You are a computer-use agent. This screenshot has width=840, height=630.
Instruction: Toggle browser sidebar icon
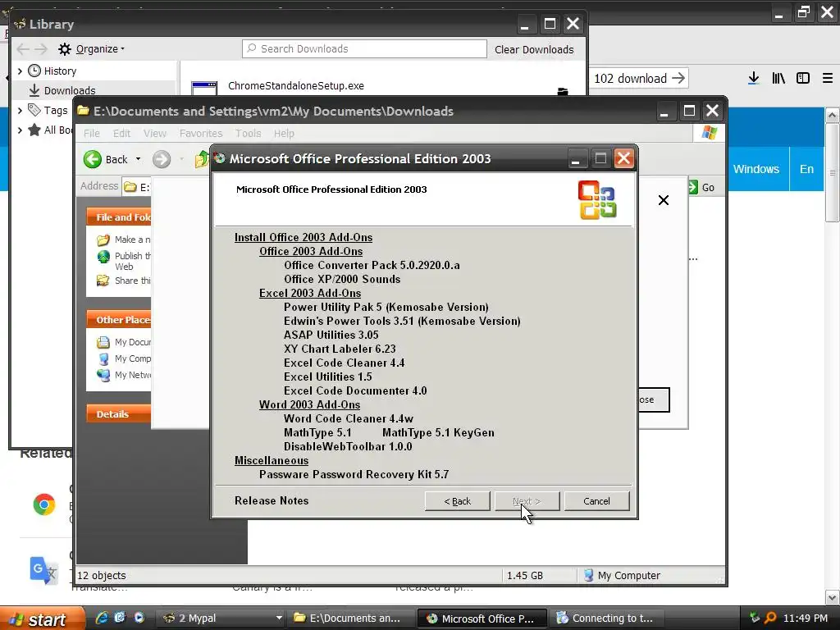[803, 78]
